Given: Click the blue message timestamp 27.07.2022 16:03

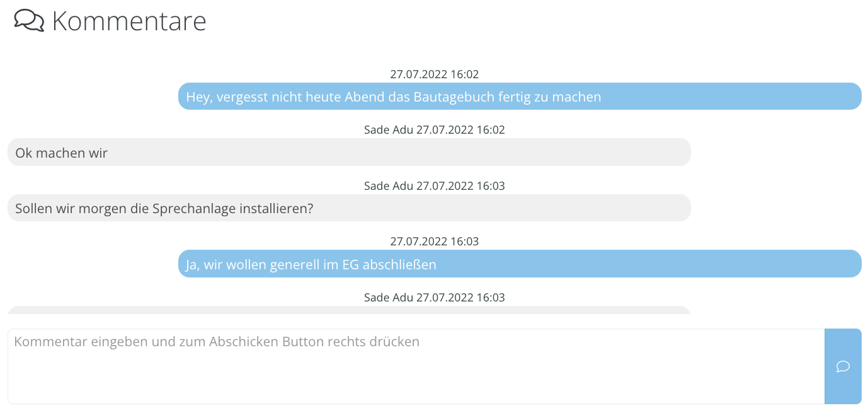Looking at the screenshot, I should pos(435,242).
